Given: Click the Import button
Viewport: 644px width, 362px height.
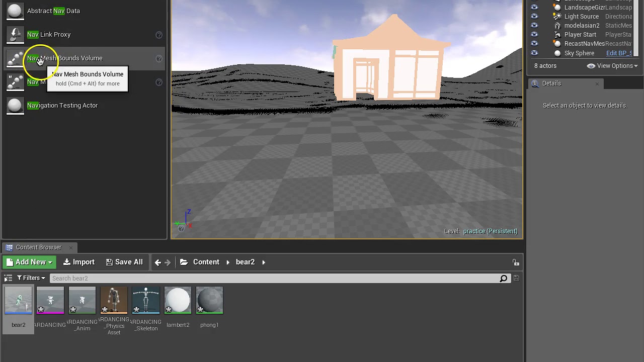Looking at the screenshot, I should (79, 262).
